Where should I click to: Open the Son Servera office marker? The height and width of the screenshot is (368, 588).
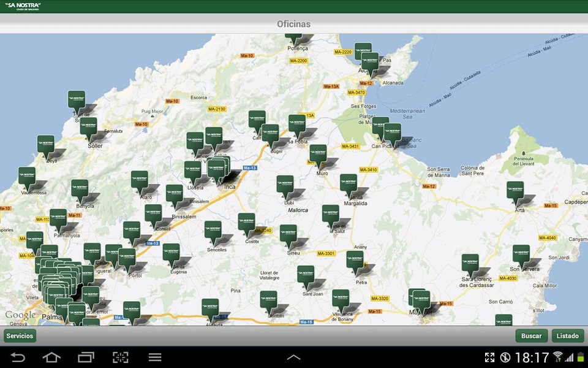tap(521, 256)
